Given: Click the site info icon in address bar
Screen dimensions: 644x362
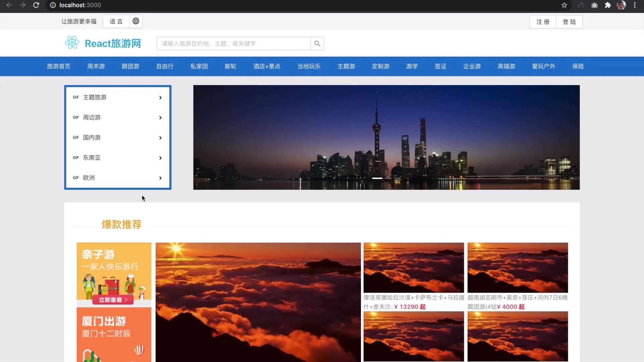Looking at the screenshot, I should click(53, 5).
